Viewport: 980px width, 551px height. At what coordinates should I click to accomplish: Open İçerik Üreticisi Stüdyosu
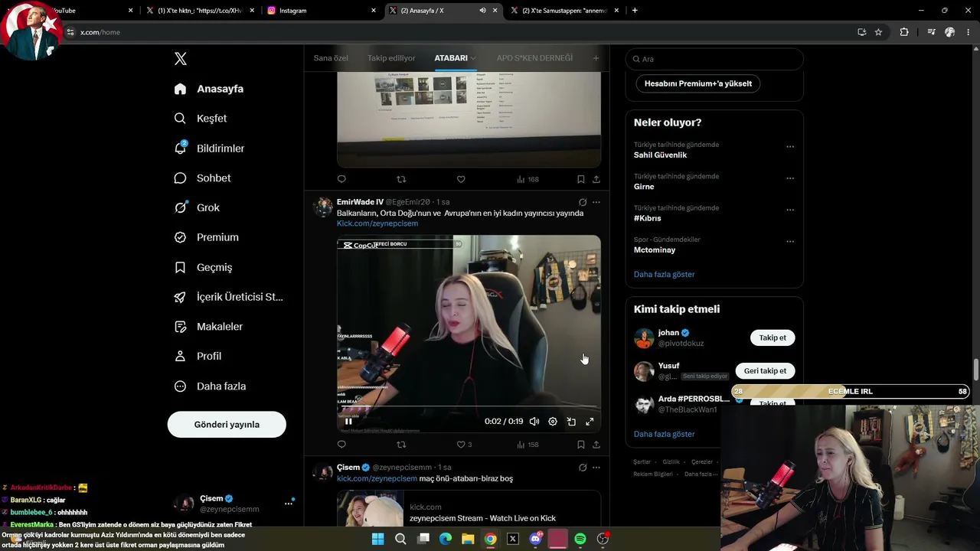pos(228,297)
